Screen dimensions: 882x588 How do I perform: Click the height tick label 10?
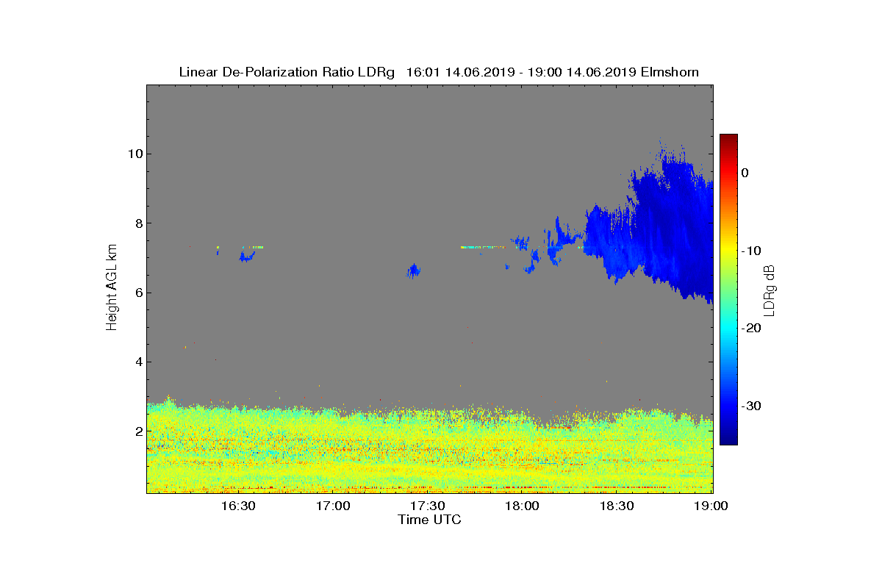(134, 154)
